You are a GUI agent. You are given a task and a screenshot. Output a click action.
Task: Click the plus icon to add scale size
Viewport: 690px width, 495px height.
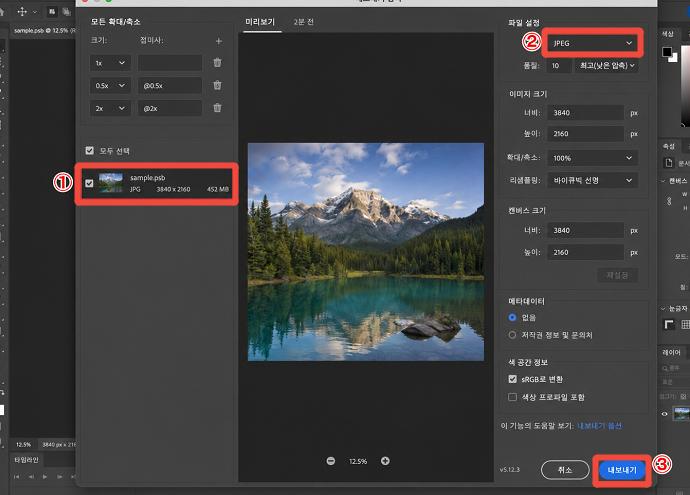[219, 41]
